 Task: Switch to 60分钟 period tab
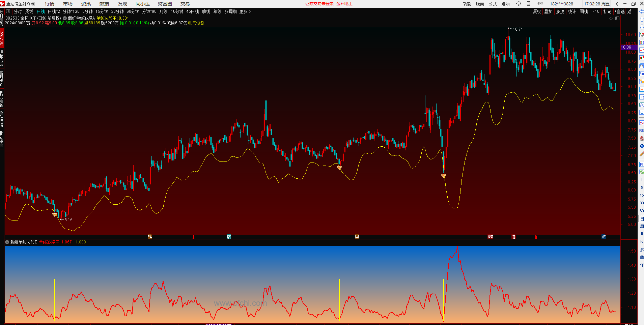click(x=133, y=11)
